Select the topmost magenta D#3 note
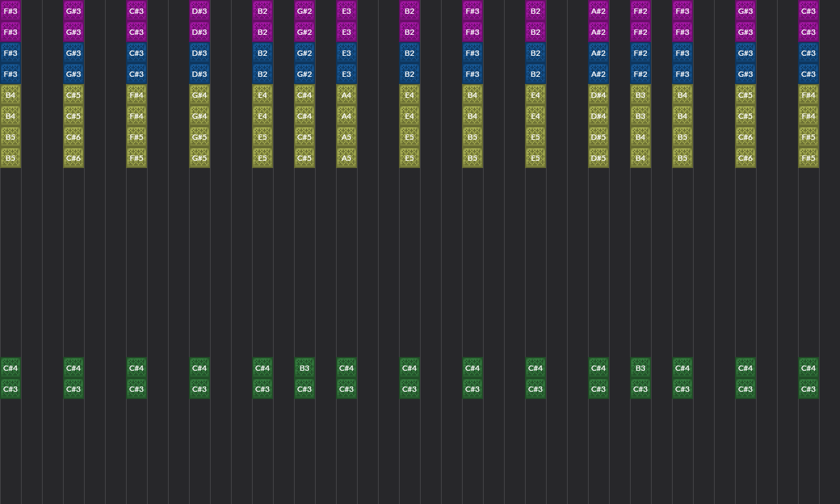This screenshot has width=840, height=504. (x=199, y=11)
